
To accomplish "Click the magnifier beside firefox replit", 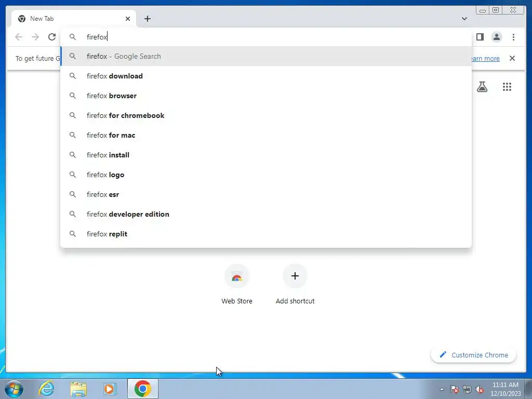I will point(73,234).
